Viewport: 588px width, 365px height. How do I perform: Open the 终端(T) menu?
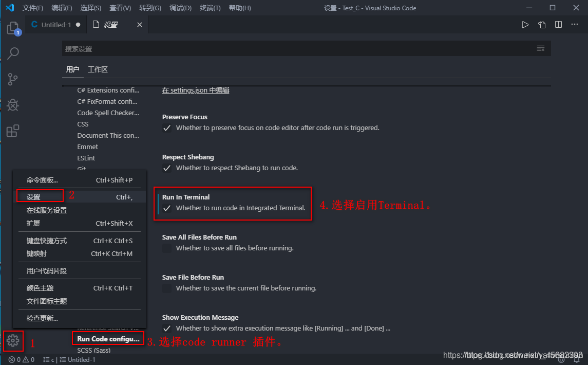pos(210,8)
